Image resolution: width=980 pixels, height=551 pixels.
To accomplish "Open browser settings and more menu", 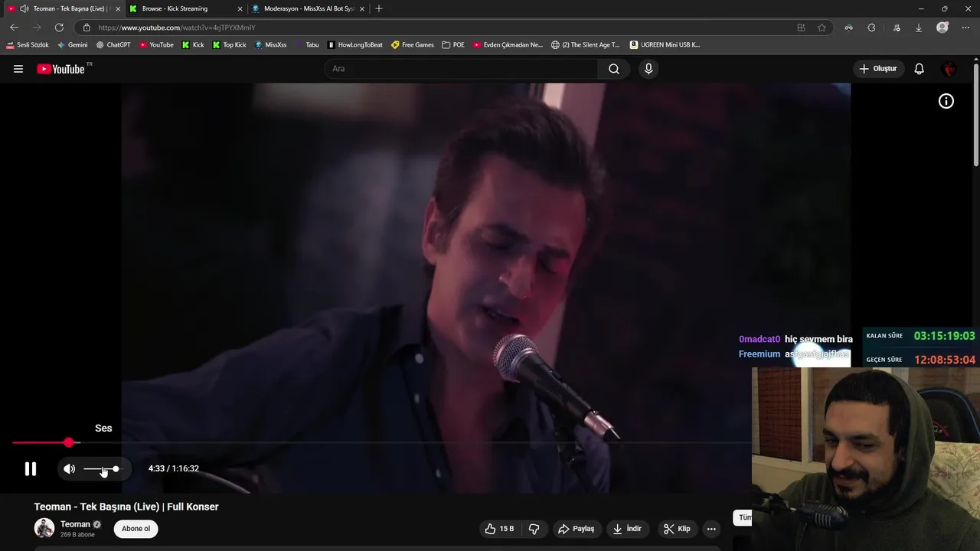I will (x=965, y=28).
